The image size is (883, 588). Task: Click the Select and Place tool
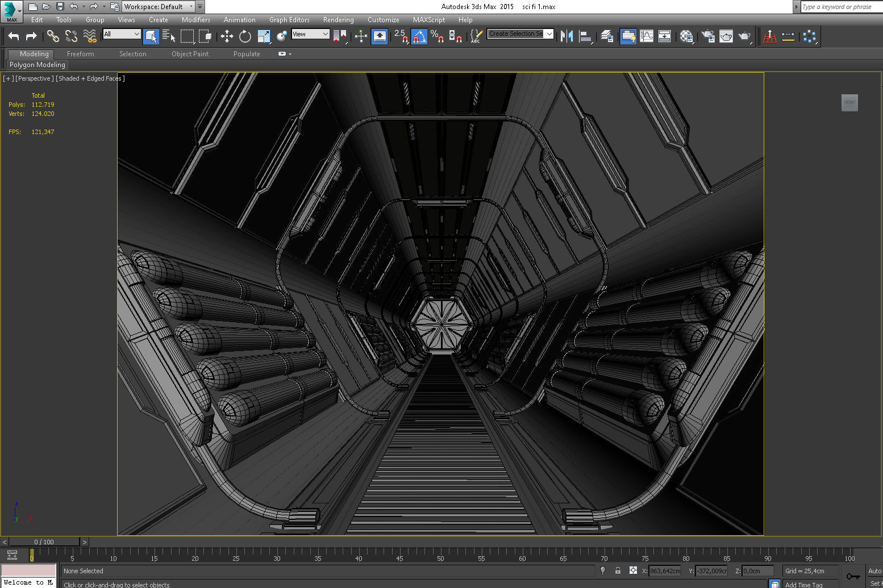[282, 36]
